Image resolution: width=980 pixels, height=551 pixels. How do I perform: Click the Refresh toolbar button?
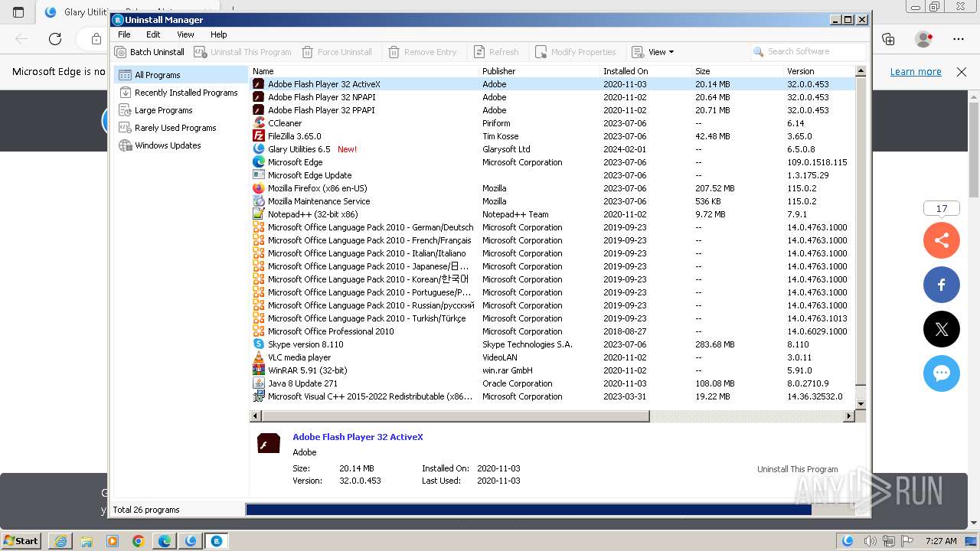click(496, 52)
